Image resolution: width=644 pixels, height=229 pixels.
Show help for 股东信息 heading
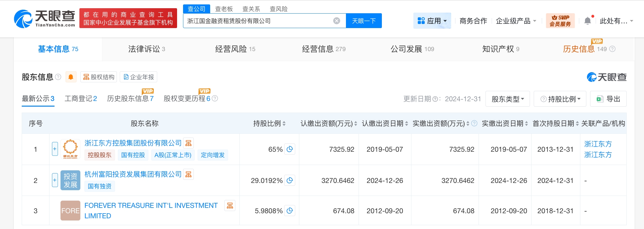click(58, 77)
